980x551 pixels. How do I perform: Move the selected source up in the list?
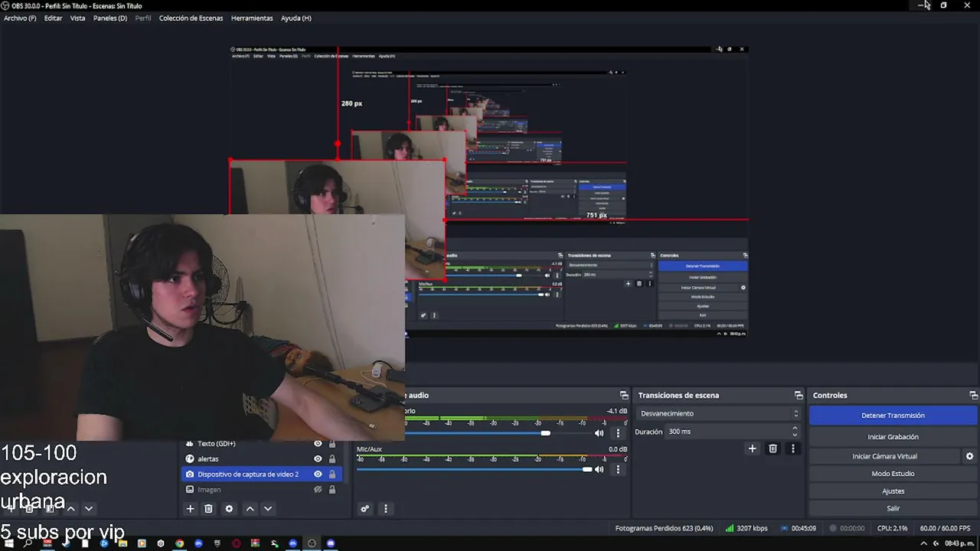click(250, 509)
